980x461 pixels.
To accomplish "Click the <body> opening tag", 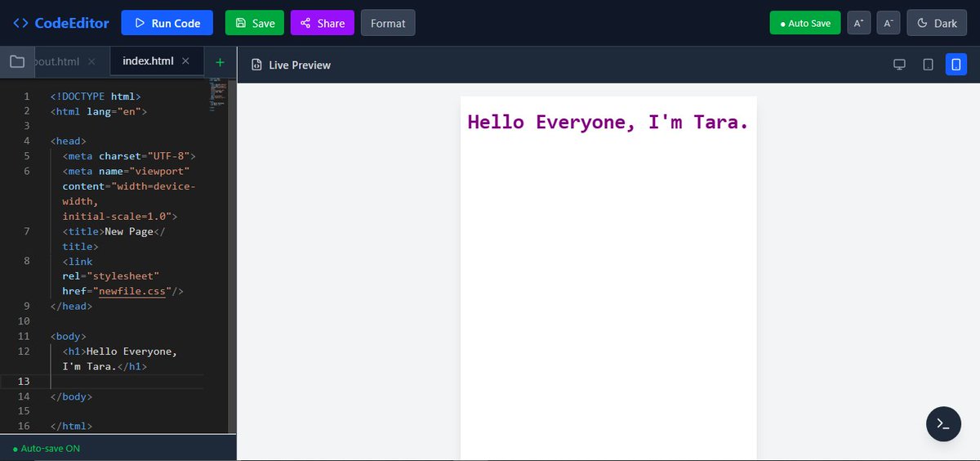I will (69, 336).
